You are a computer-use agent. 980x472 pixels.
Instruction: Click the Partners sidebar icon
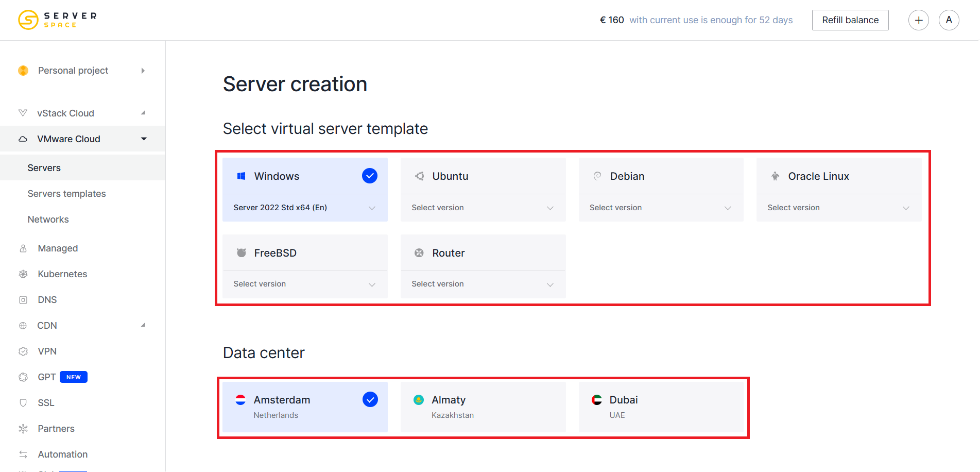tap(23, 429)
